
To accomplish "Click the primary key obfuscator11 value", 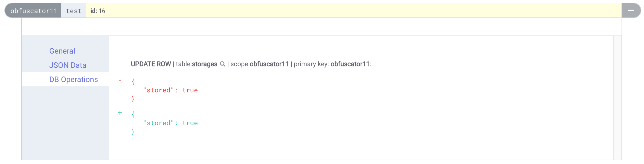I will (350, 64).
